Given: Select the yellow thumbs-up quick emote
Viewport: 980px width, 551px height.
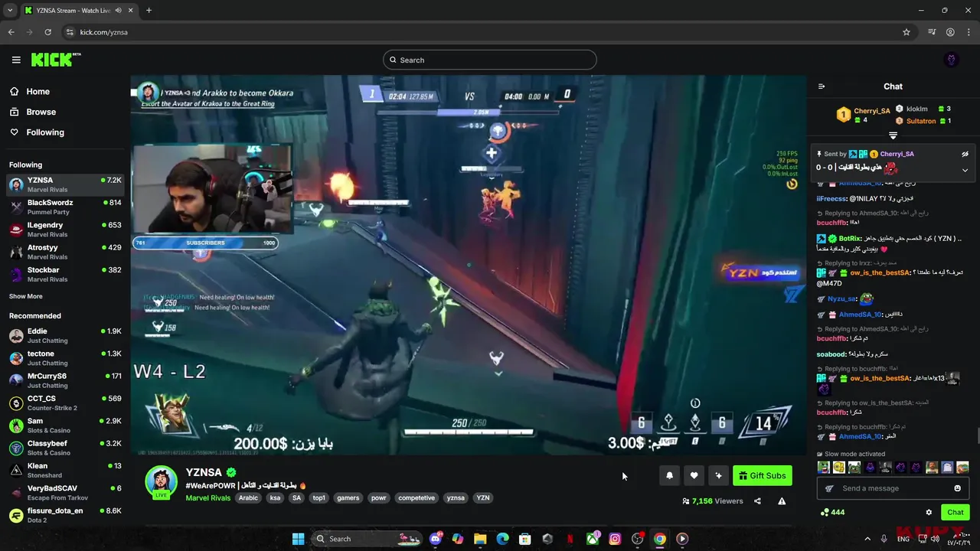Looking at the screenshot, I should [838, 468].
